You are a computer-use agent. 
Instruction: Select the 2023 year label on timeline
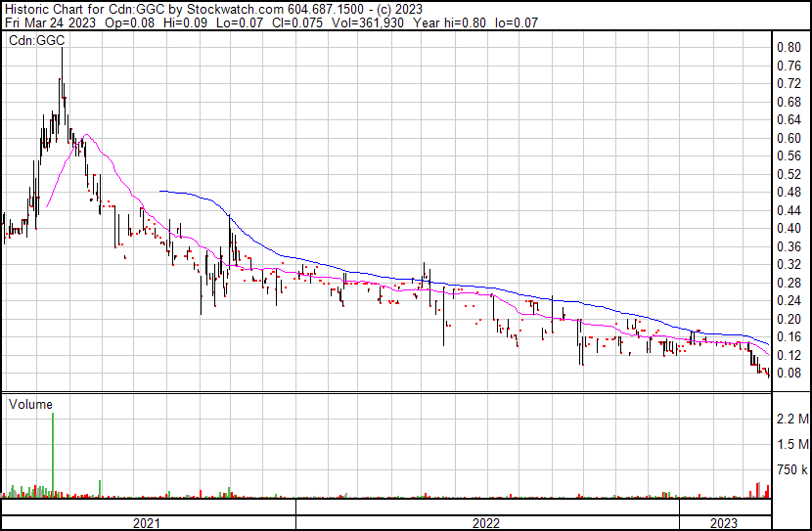pos(724,523)
